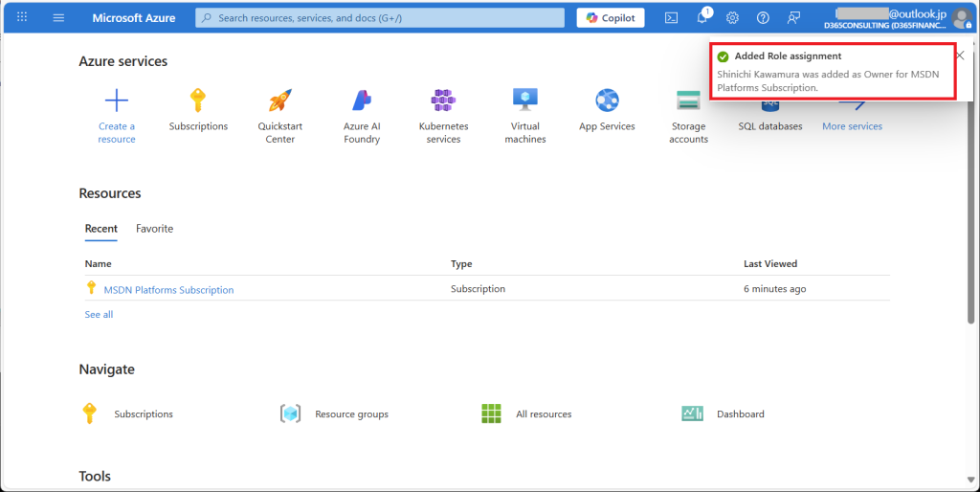Image resolution: width=980 pixels, height=492 pixels.
Task: Open App Services globe icon
Action: pos(607,101)
